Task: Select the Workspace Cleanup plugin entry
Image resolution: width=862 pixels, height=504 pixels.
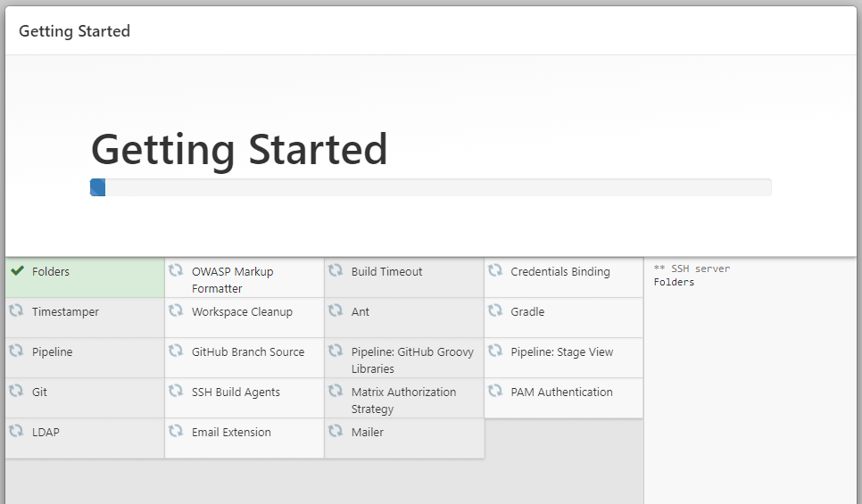Action: (245, 318)
